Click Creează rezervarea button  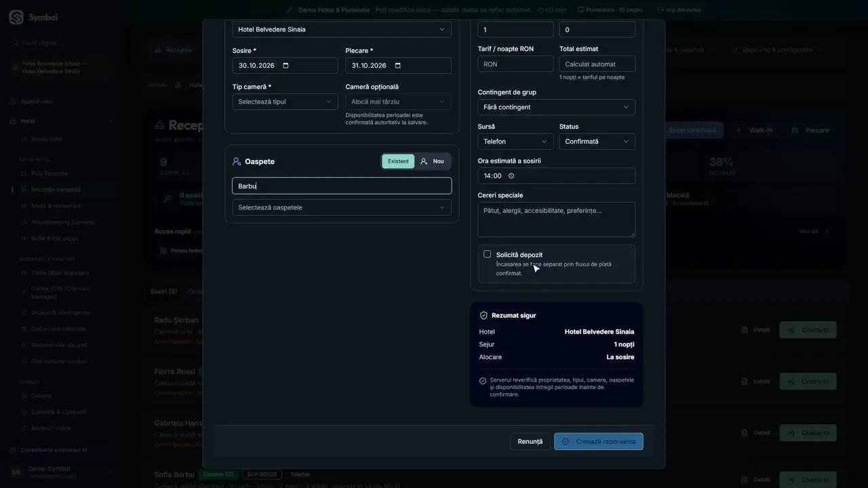pyautogui.click(x=599, y=441)
